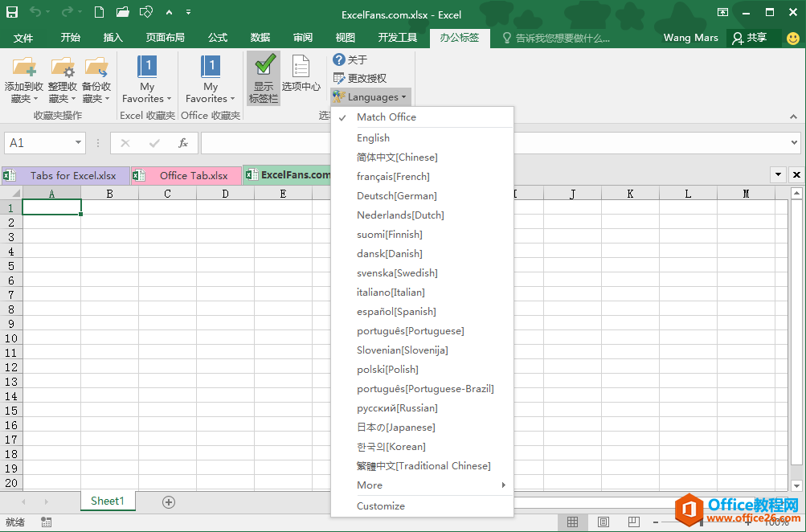The image size is (806, 532).
Task: Click the Save icon in quick access toolbar
Action: tap(11, 12)
